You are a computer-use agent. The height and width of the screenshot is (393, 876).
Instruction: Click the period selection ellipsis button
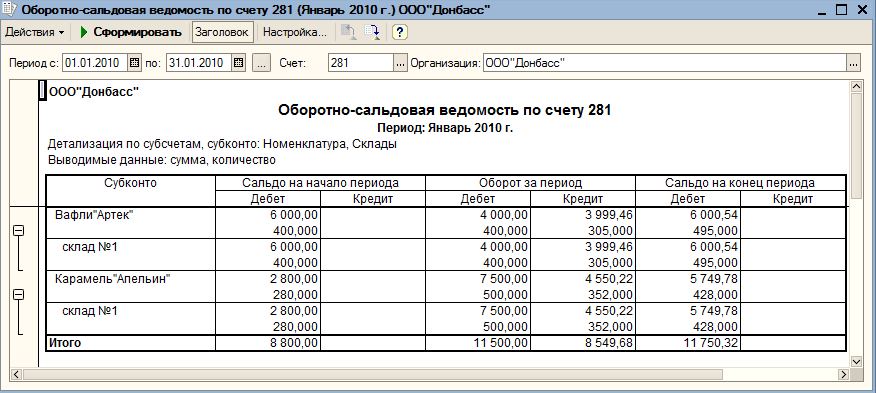[x=261, y=63]
